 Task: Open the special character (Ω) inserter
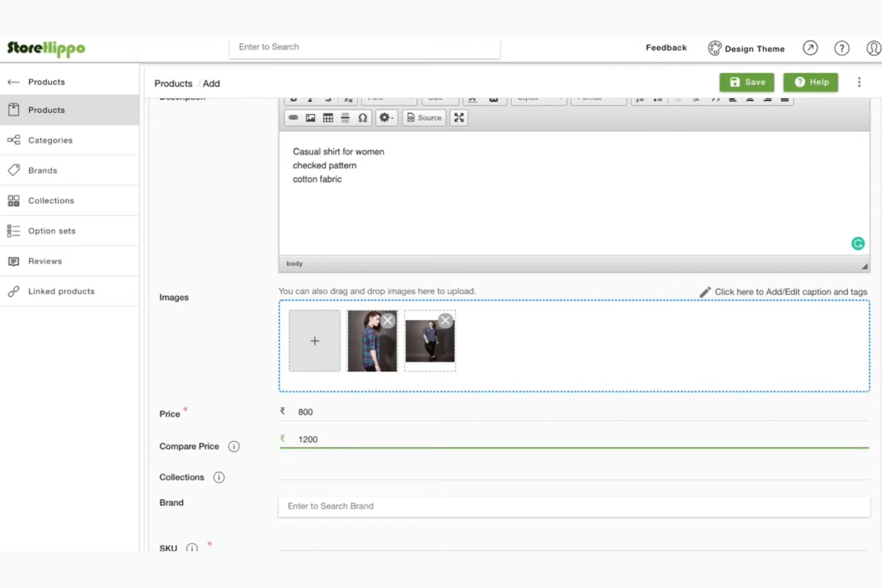[x=363, y=117]
